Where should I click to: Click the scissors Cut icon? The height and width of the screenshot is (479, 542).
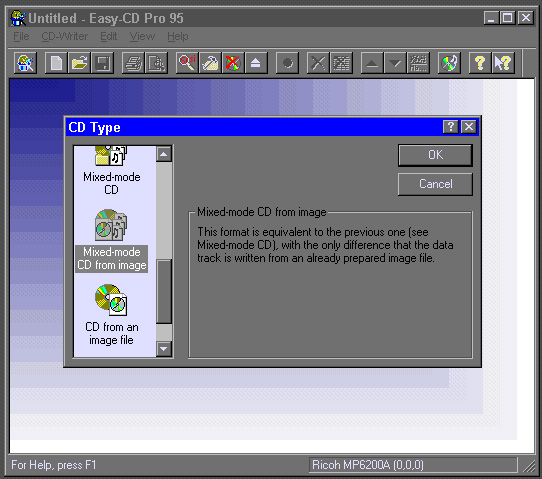coord(318,63)
